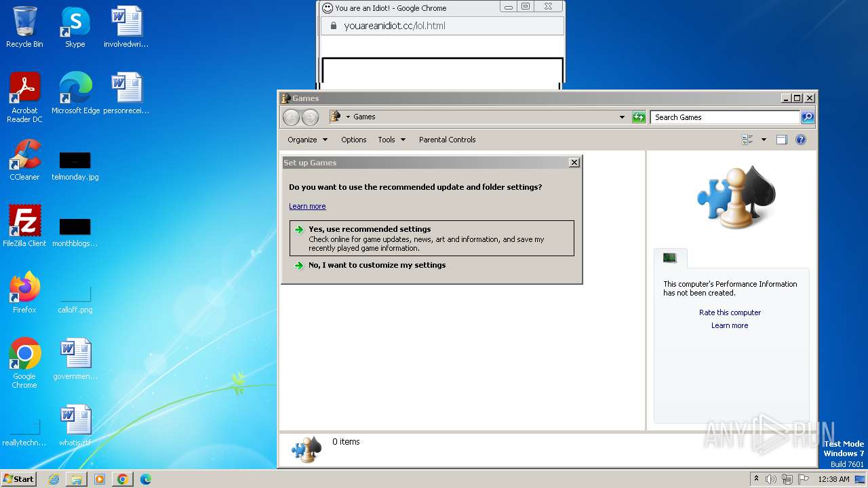This screenshot has height=488, width=868.
Task: Launch Acrobat Reader DC from desktop
Action: (x=24, y=97)
